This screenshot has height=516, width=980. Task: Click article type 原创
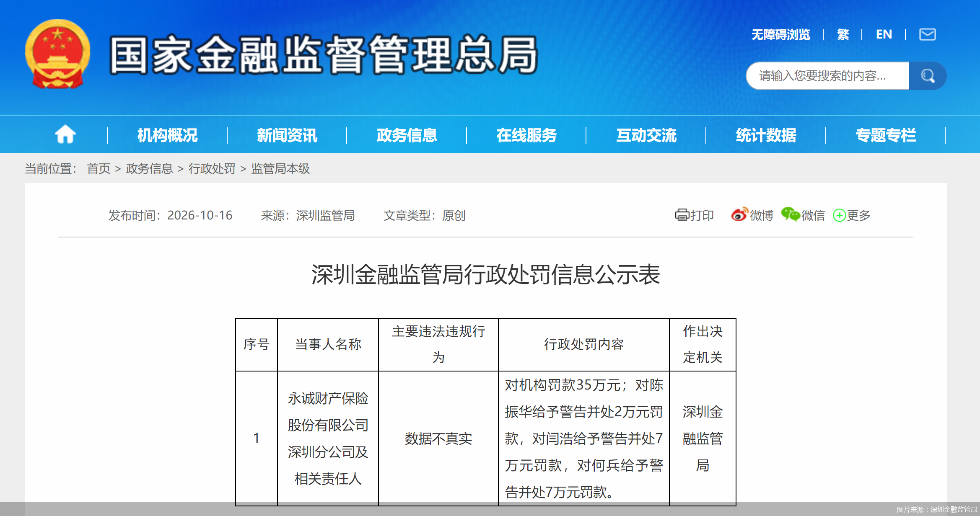454,215
